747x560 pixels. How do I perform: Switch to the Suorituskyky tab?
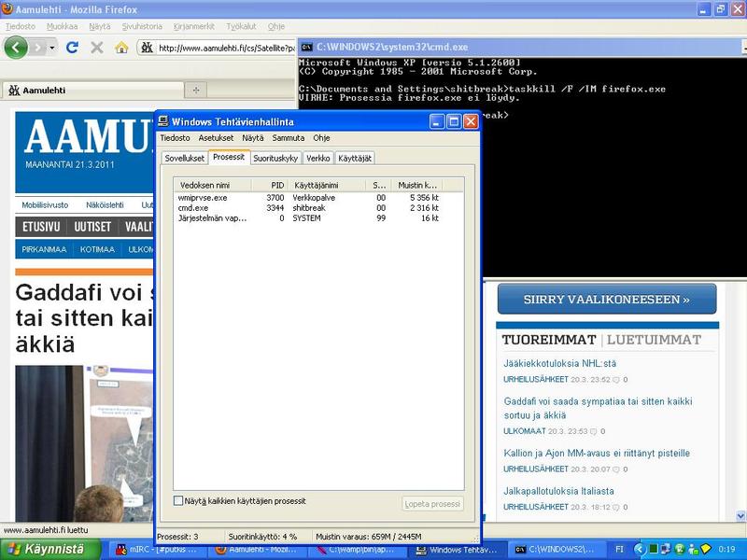tap(275, 158)
